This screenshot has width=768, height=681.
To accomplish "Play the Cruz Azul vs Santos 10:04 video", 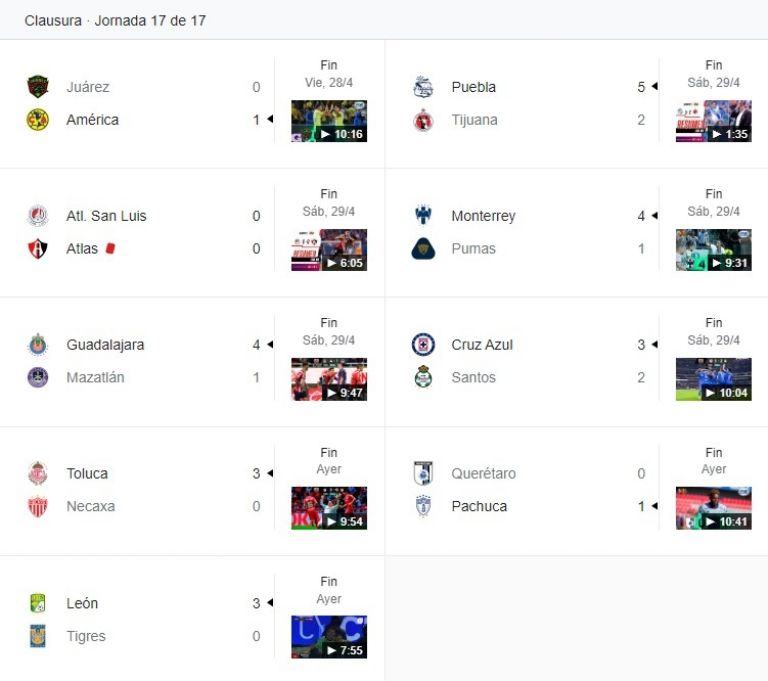I will coord(714,379).
